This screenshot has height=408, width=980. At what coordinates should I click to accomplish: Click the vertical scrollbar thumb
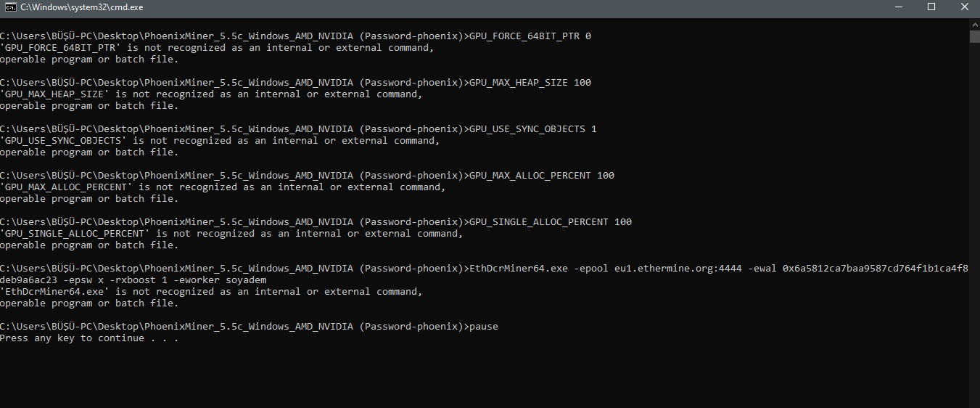[974, 36]
